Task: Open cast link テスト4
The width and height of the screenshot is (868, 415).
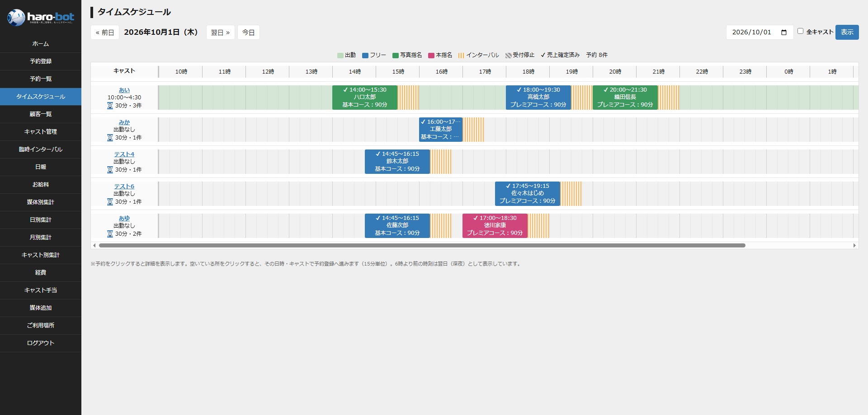Action: point(124,154)
